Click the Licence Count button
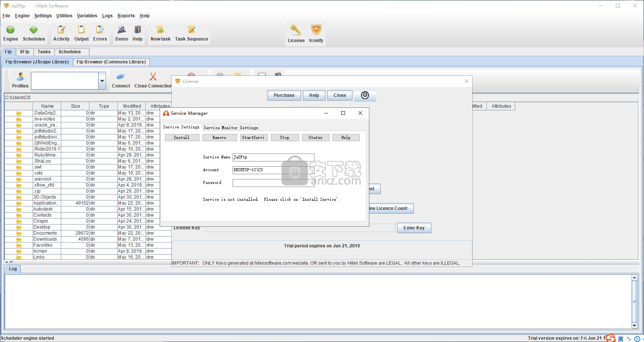Viewport: 644px width, 342px height. [391, 208]
